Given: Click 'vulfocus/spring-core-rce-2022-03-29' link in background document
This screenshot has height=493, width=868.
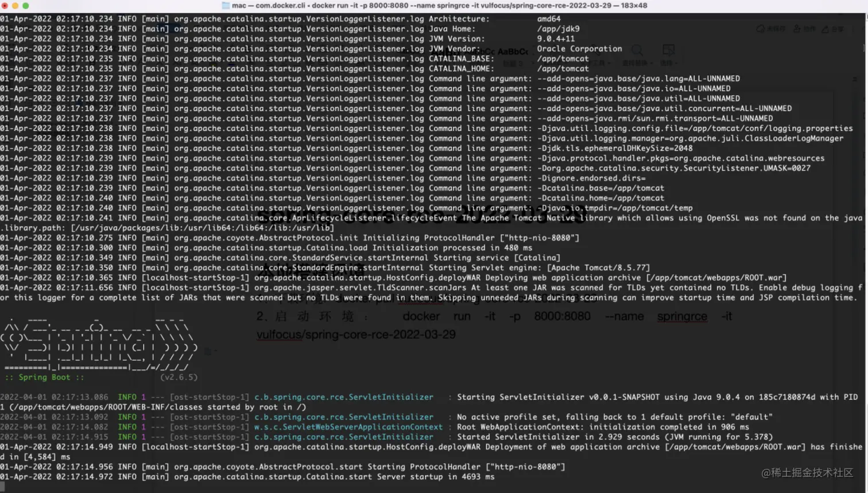Looking at the screenshot, I should pos(356,334).
